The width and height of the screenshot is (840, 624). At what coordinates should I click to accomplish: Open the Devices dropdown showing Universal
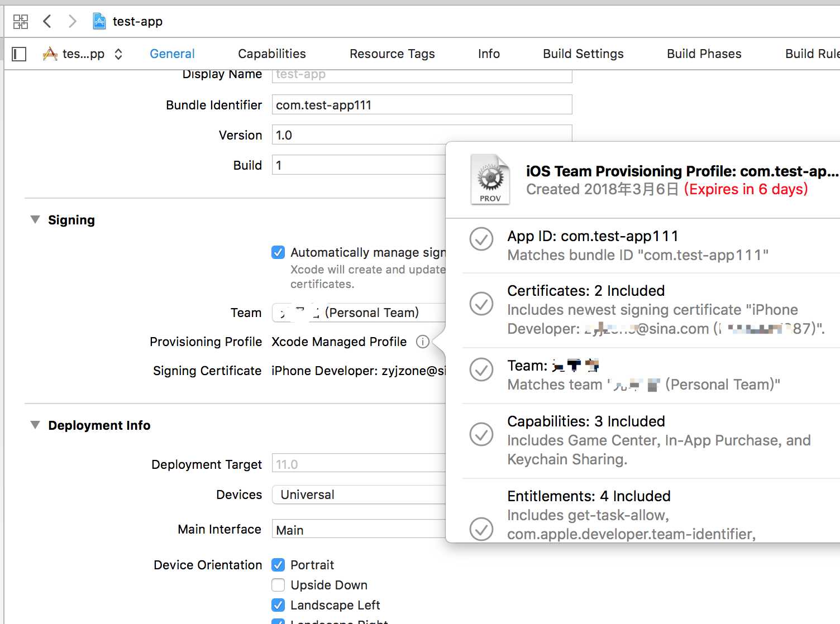pyautogui.click(x=359, y=495)
